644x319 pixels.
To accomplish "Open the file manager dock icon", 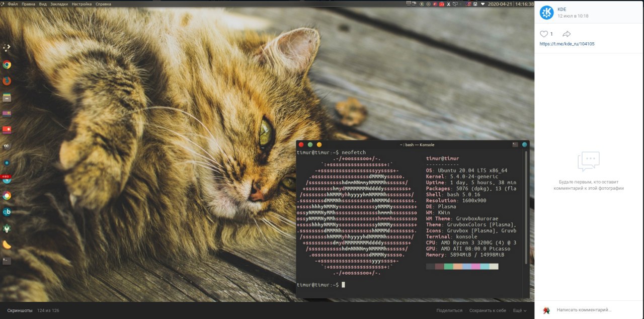I will tap(7, 98).
